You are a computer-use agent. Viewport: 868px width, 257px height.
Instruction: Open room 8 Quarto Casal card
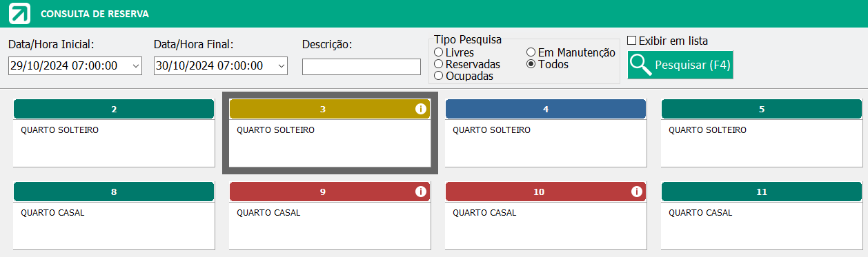[x=114, y=216]
